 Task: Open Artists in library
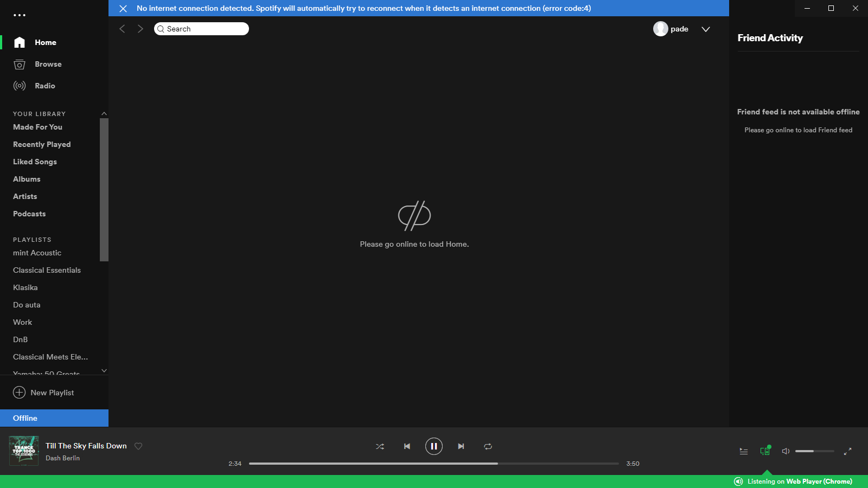click(x=25, y=196)
